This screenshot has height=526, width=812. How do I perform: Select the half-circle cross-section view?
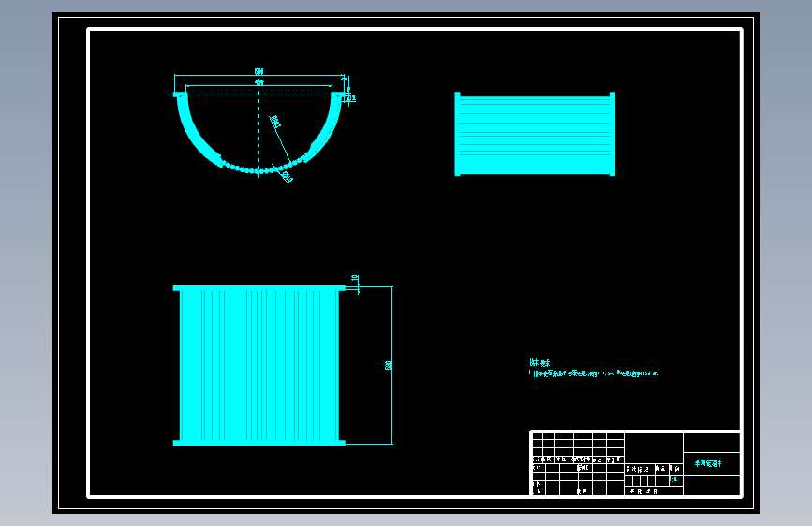point(258,133)
